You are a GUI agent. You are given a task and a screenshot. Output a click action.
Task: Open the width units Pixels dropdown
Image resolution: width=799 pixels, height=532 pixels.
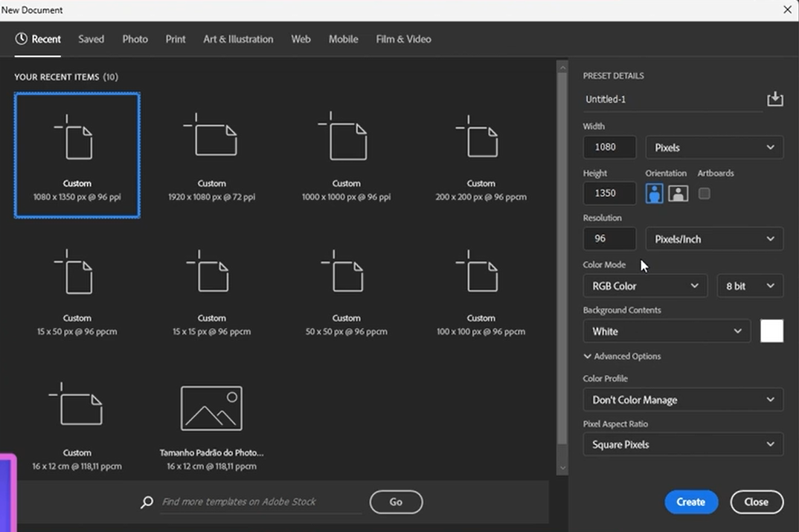(714, 147)
